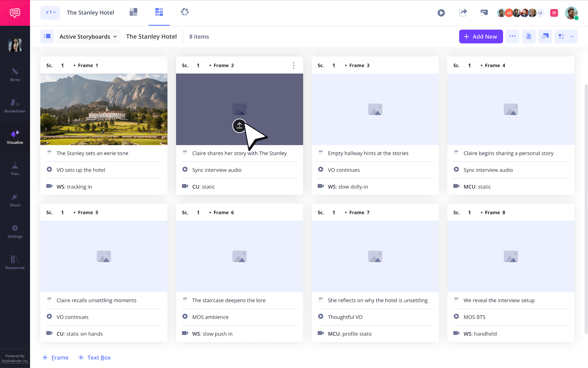This screenshot has width=588, height=368.
Task: Toggle the board panel view icon beside Active Storyboards
Action: [47, 36]
